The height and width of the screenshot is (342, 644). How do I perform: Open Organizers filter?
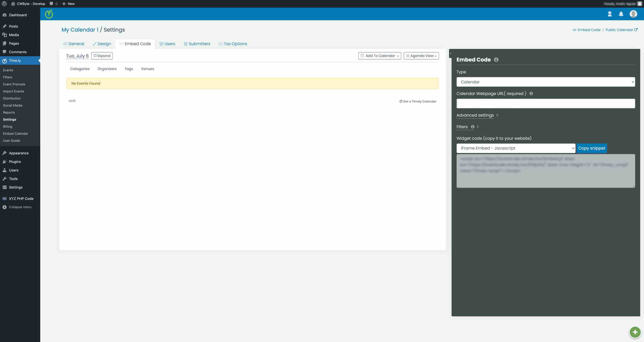[107, 69]
